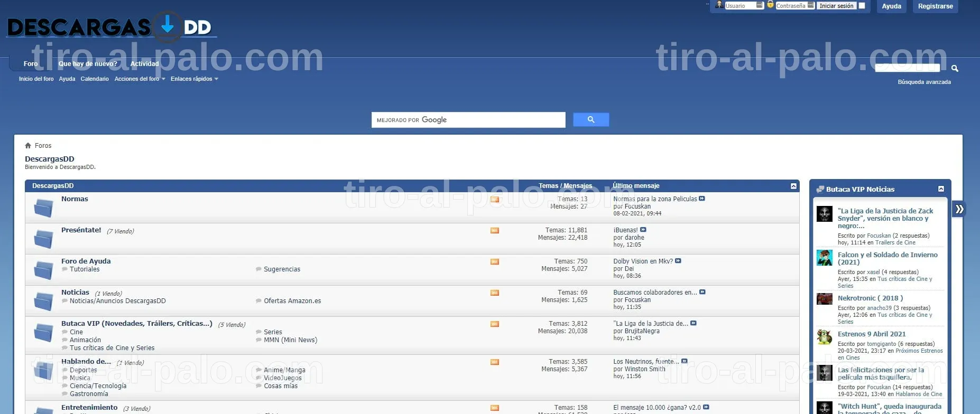
Task: Click the Usuario input field
Action: coord(744,6)
